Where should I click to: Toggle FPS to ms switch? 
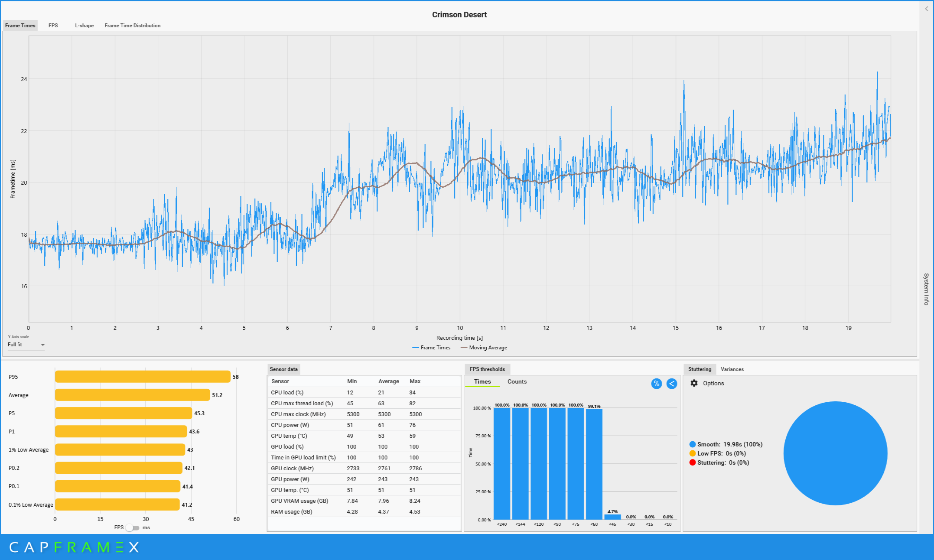(x=133, y=527)
